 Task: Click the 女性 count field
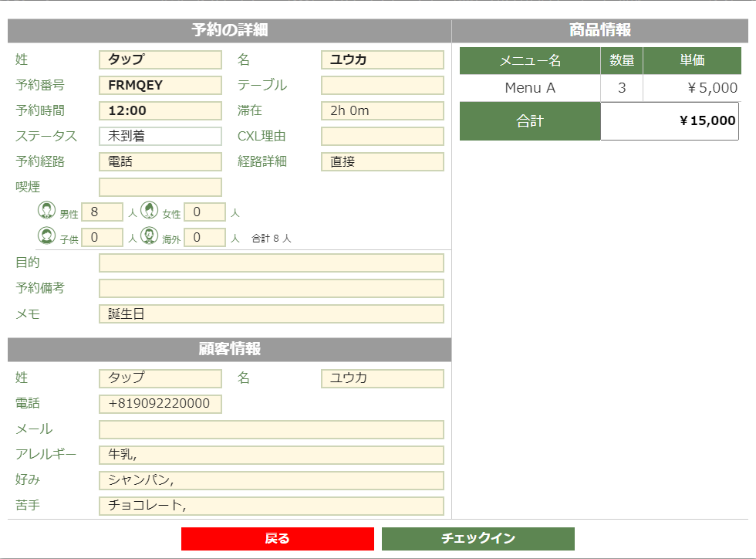[x=204, y=212]
